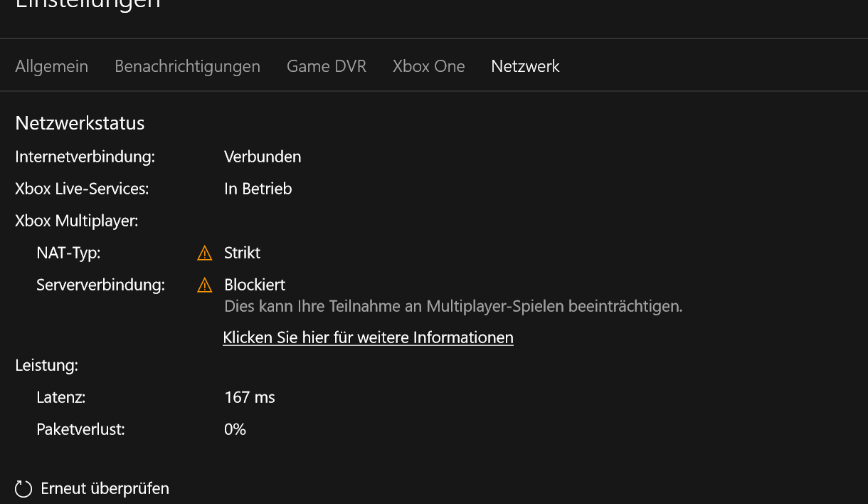This screenshot has height=504, width=868.
Task: Click the NAT-Typ label
Action: coord(68,253)
